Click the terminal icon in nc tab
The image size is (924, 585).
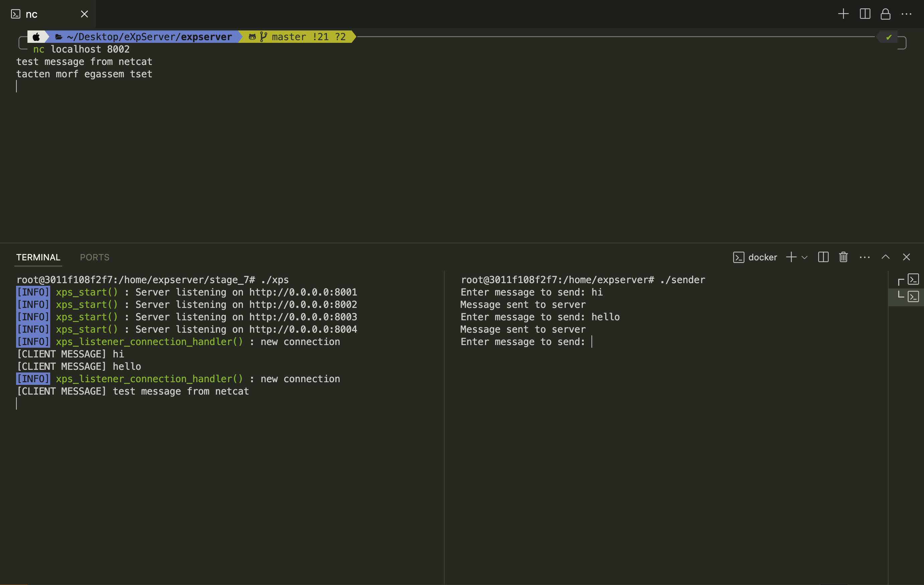[x=16, y=14]
